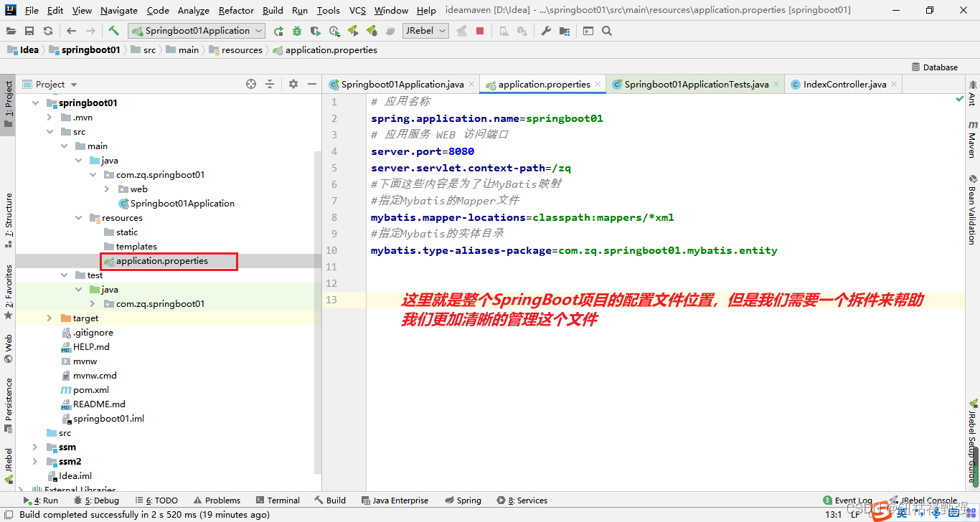Open the Ant side tool window

pos(973,94)
